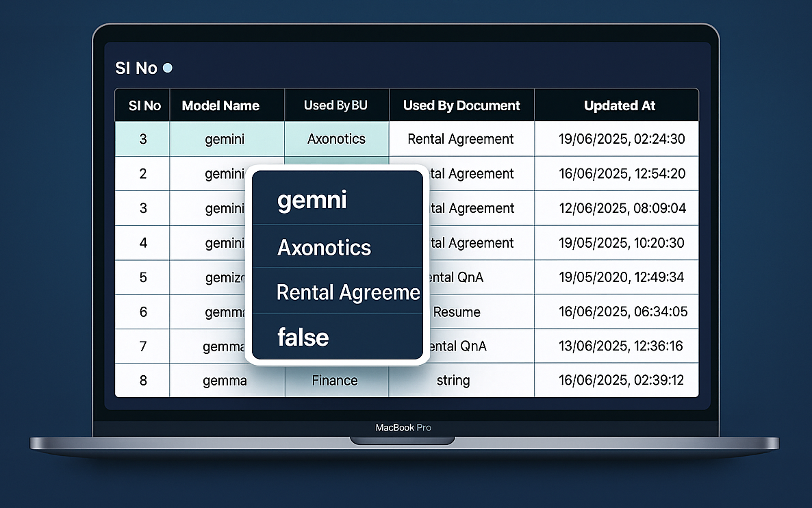Image resolution: width=812 pixels, height=508 pixels.
Task: Sort by the SI No column header
Action: [x=144, y=105]
